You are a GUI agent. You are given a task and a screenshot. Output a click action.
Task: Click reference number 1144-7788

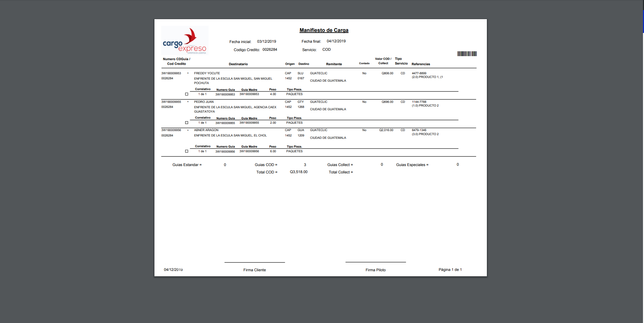(x=419, y=102)
